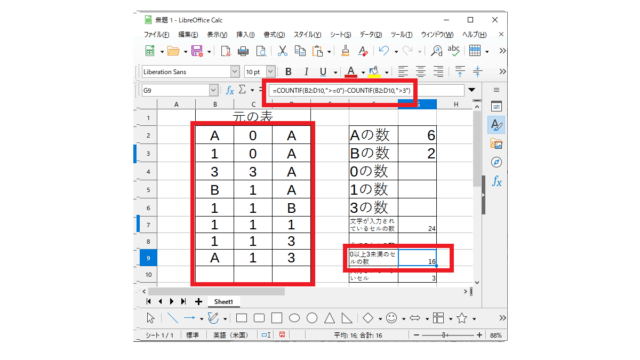The width and height of the screenshot is (640, 360).
Task: Click the arrow Select pointer tool
Action: (x=150, y=318)
